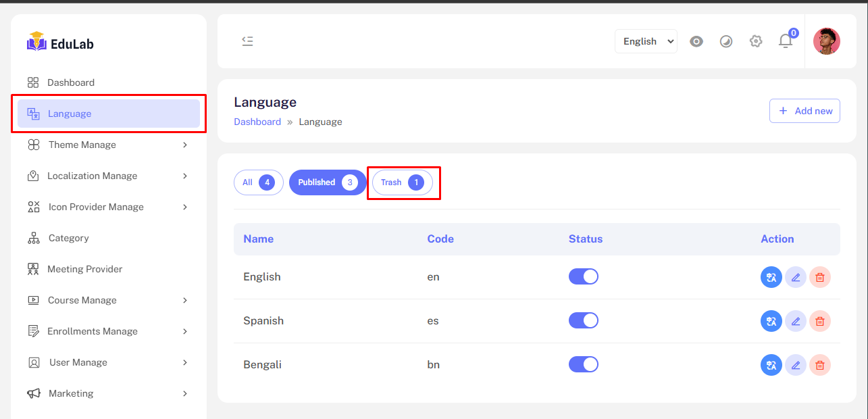This screenshot has width=868, height=419.
Task: Switch to the Trash tab
Action: pos(403,182)
